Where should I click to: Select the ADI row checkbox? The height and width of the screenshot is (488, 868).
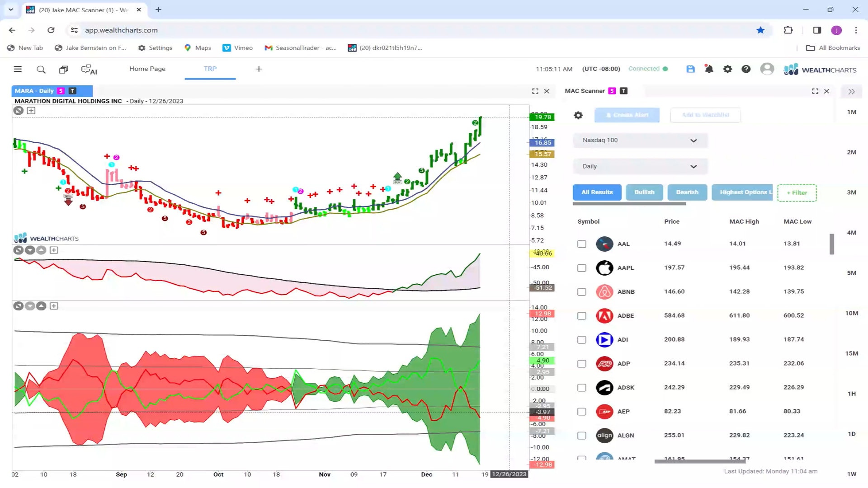(x=582, y=340)
